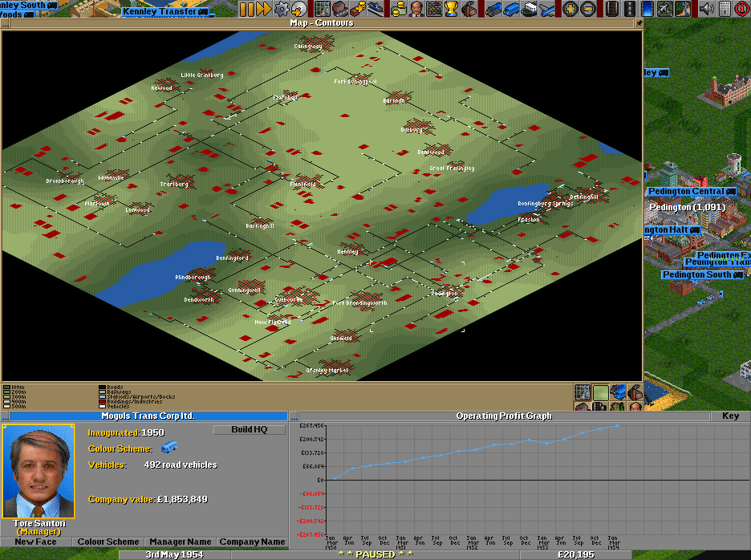Viewport: 751px width, 560px height.
Task: Click the Company value £1,853,849 text
Action: click(x=148, y=499)
